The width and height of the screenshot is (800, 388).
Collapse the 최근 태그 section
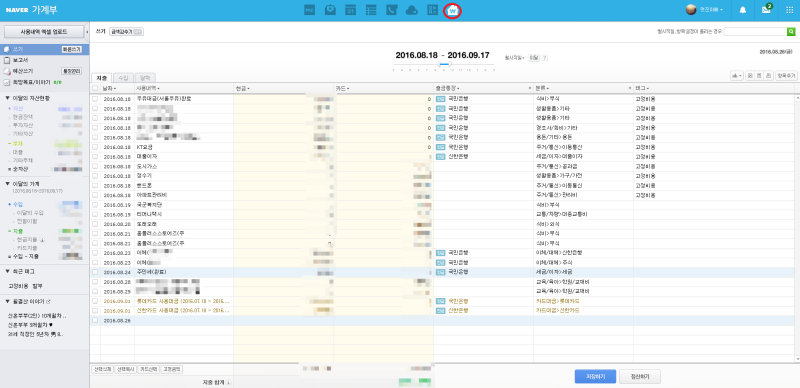[x=8, y=271]
